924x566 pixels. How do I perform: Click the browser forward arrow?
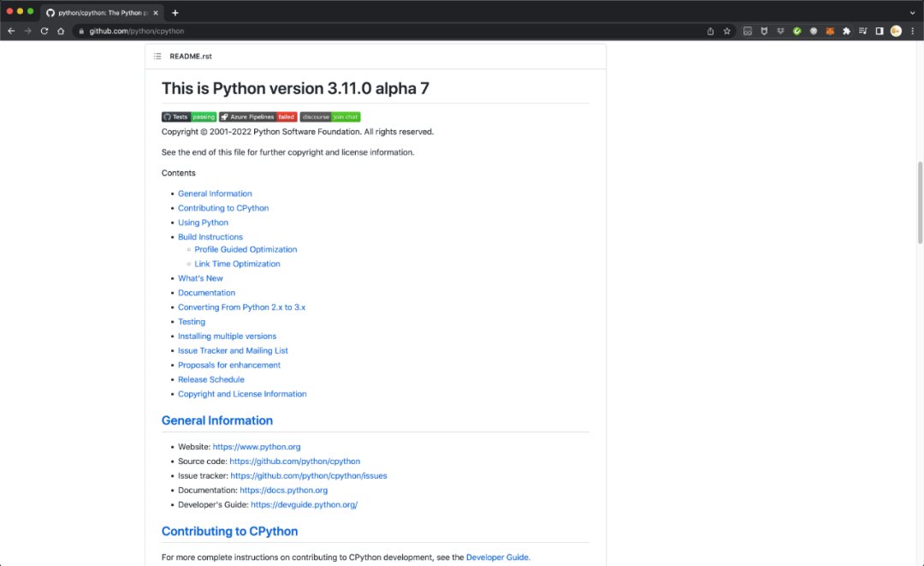click(27, 31)
